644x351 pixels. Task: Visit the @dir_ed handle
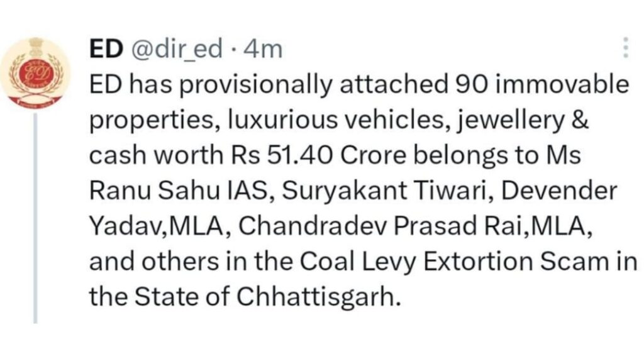[176, 49]
